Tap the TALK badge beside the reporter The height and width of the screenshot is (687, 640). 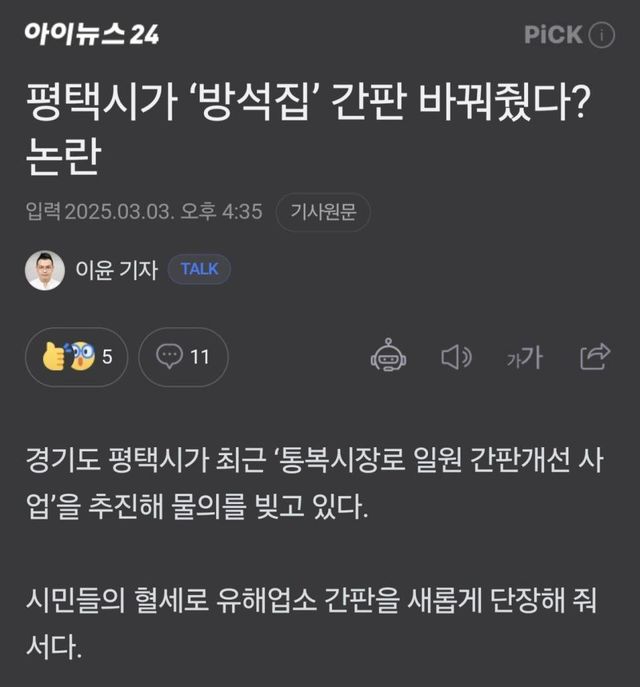click(x=199, y=269)
